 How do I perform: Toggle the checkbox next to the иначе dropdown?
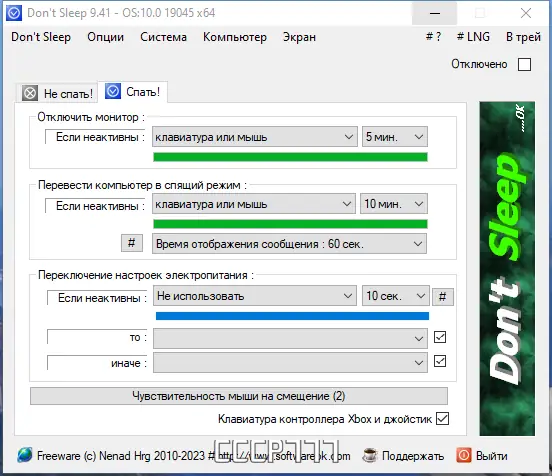[x=440, y=361]
